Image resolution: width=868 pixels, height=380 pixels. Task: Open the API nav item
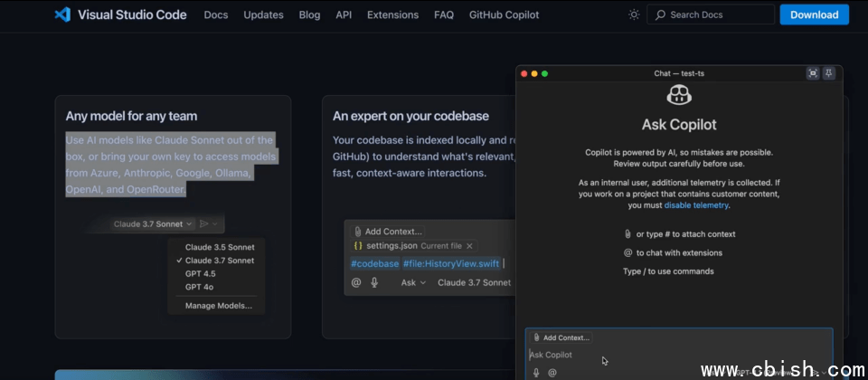coord(344,15)
